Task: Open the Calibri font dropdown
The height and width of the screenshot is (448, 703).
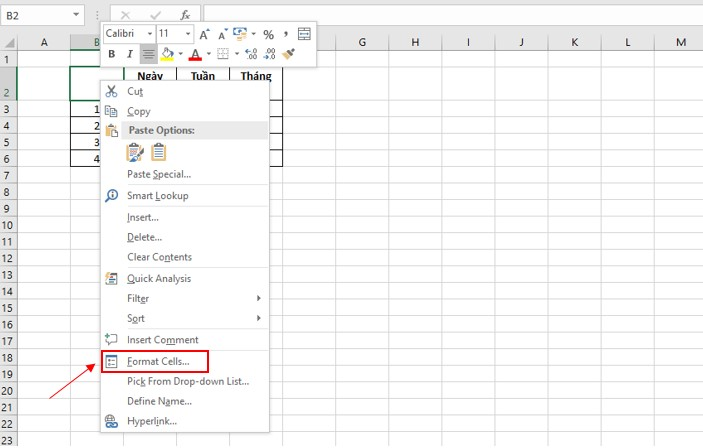Action: 149,34
